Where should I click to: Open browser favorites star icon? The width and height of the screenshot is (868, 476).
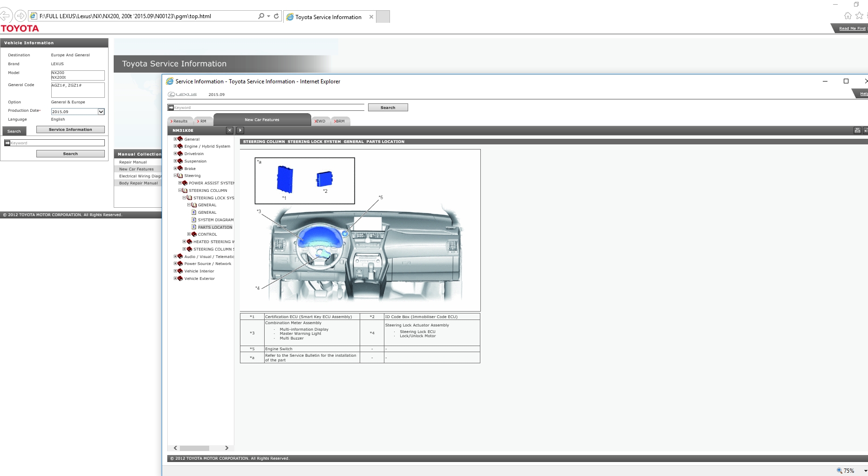coord(859,16)
